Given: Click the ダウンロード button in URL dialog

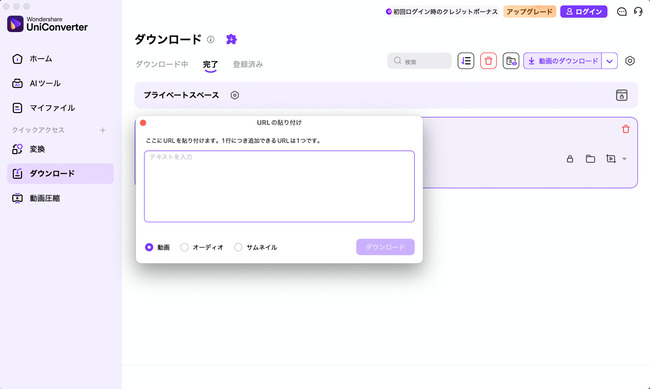Looking at the screenshot, I should pos(385,247).
